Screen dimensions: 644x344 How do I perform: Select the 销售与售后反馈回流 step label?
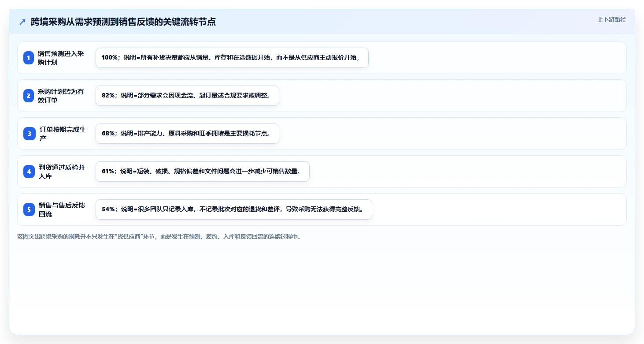[x=62, y=209]
